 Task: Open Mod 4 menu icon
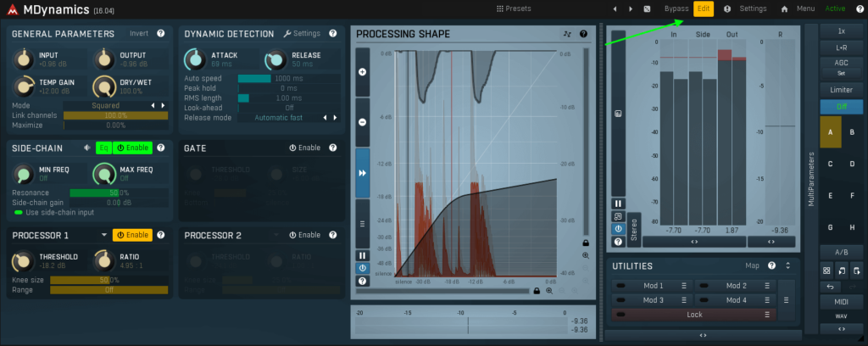pos(767,300)
